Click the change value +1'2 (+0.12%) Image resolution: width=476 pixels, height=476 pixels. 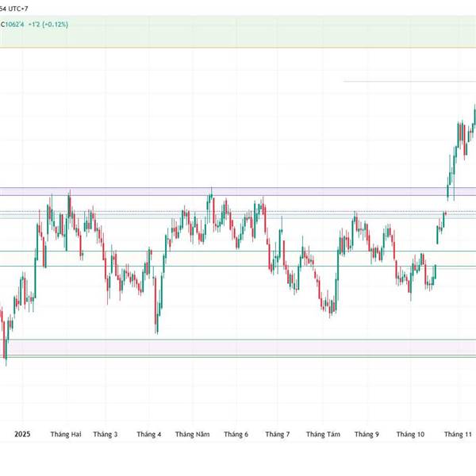(48, 25)
